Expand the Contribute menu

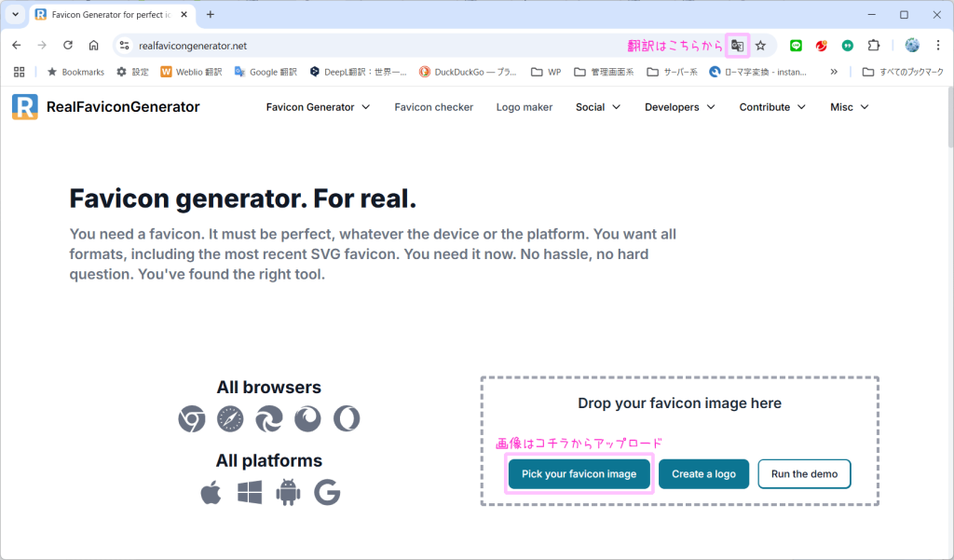point(772,107)
